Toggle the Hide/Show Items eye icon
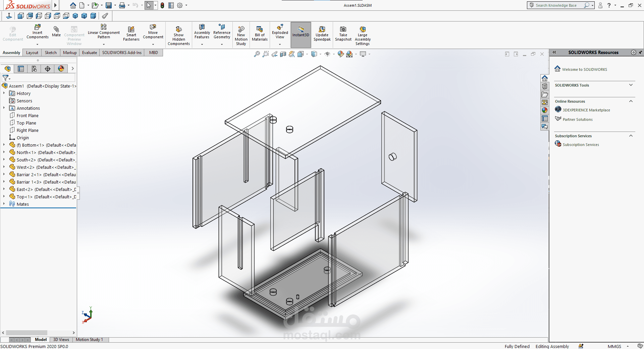The width and height of the screenshot is (644, 349). point(327,54)
